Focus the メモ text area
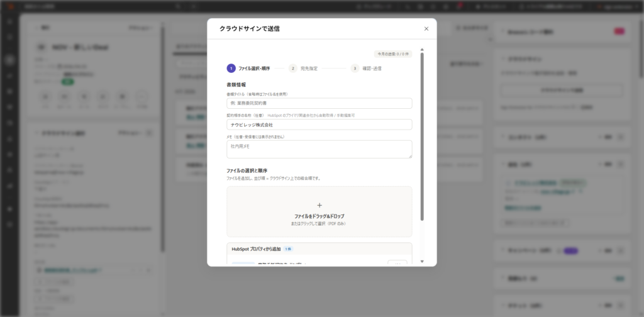Screen dimensions: 644x317 coord(319,149)
